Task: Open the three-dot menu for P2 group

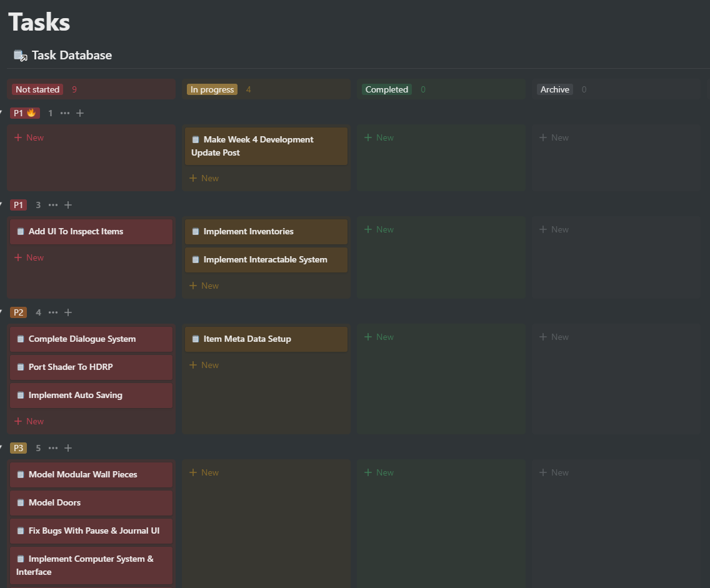Action: point(53,312)
